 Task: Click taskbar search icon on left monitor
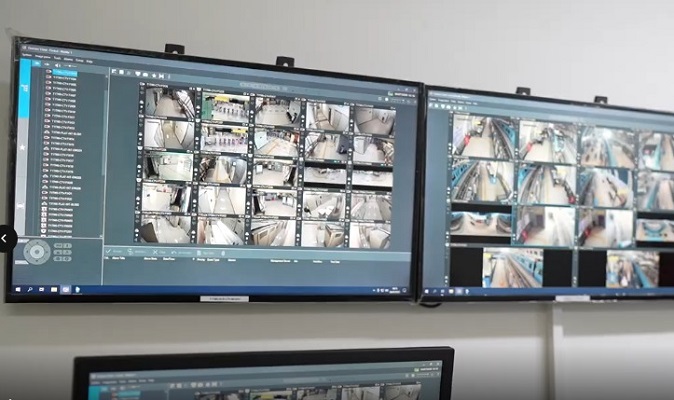29,288
